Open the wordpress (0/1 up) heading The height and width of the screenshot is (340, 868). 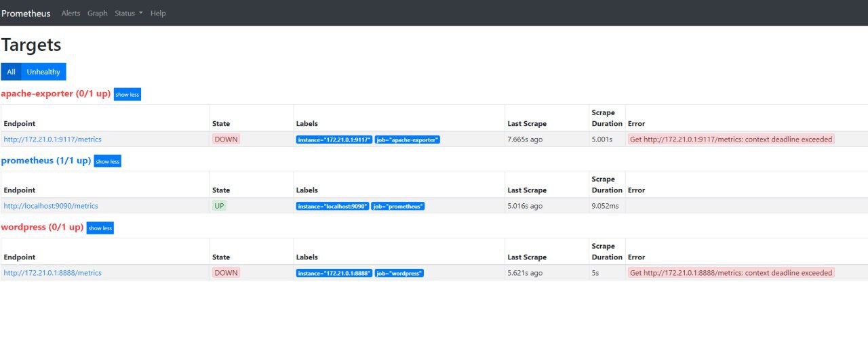point(42,228)
